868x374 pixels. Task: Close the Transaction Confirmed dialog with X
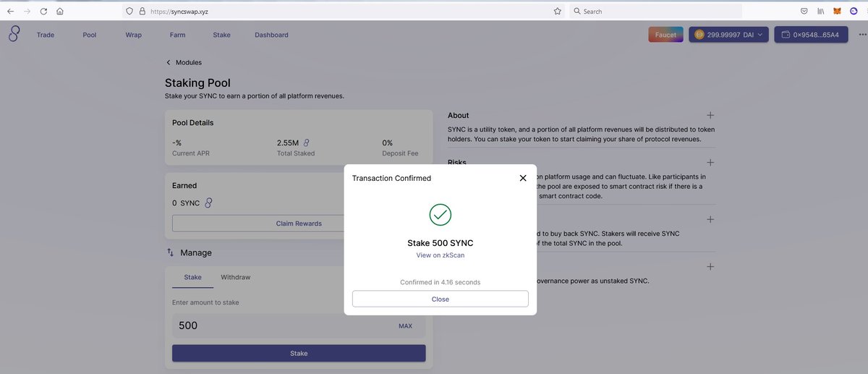pos(523,178)
